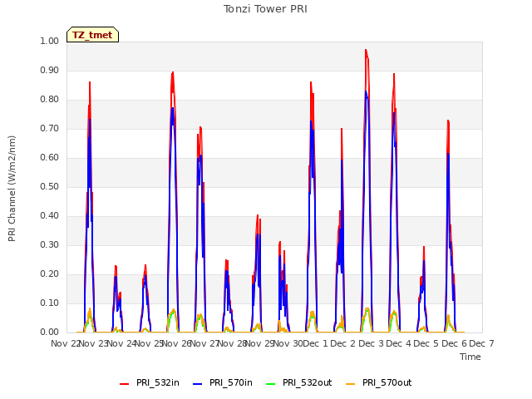
Task: Select the PRI_532out legend label
Action: click(308, 382)
